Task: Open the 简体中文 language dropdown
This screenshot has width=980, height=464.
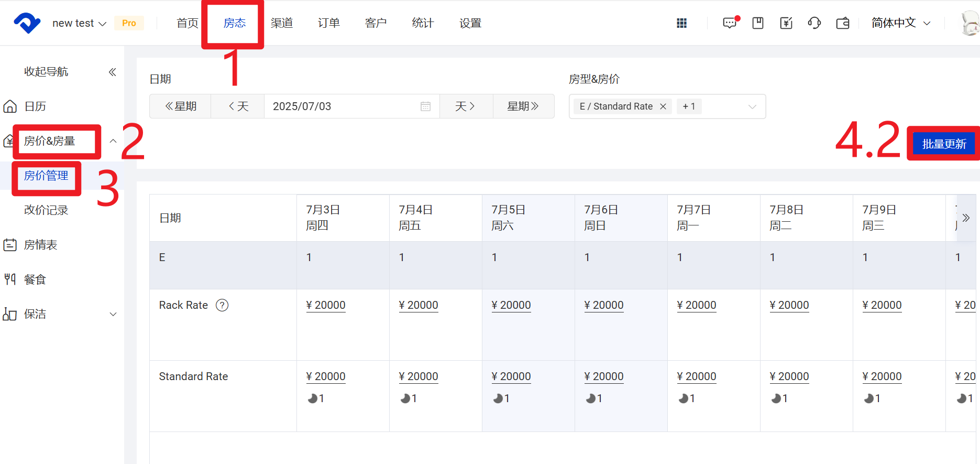Action: (900, 23)
